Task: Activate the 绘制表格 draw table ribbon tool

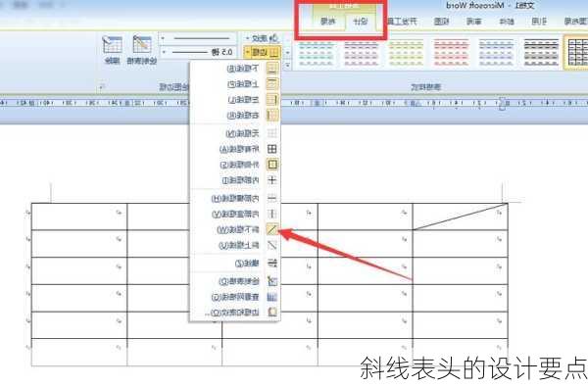Action: [x=142, y=50]
